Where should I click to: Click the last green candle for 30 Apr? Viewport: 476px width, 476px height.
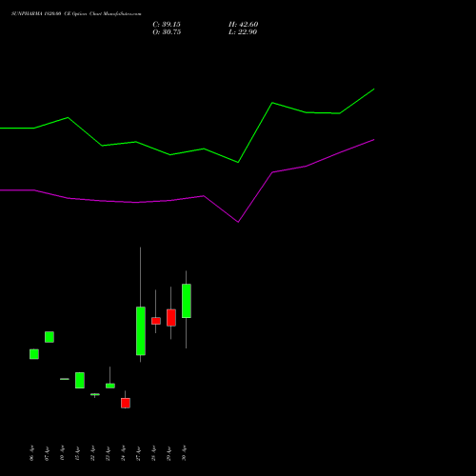click(187, 301)
